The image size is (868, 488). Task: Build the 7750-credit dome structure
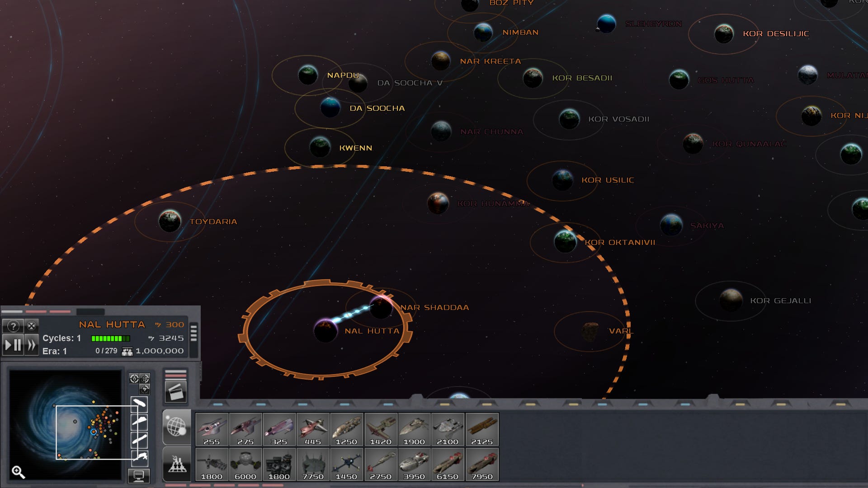coord(313,464)
